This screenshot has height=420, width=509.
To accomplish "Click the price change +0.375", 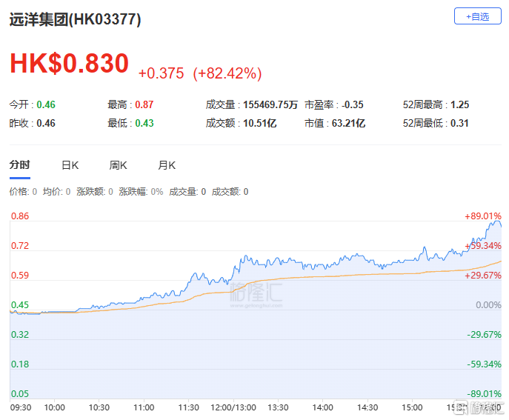I will [161, 73].
